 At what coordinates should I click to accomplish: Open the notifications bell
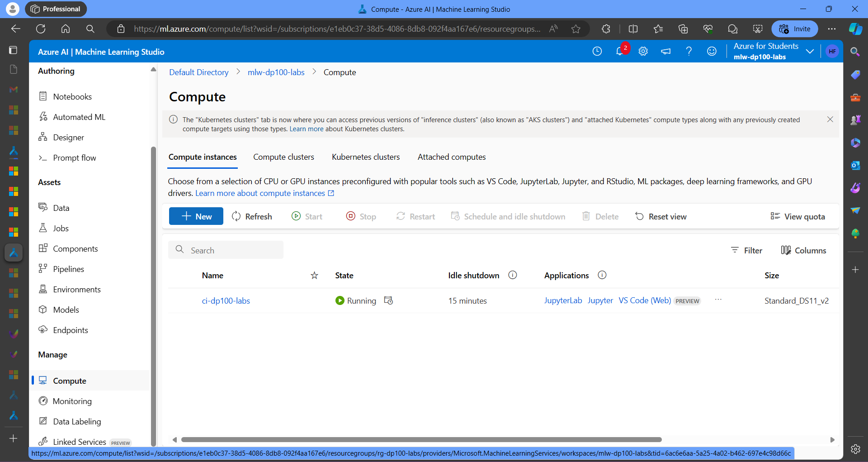(620, 51)
